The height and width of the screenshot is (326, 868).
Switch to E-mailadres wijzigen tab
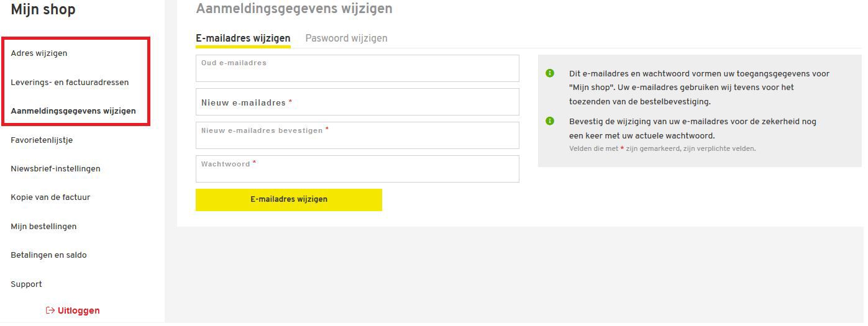coord(243,38)
